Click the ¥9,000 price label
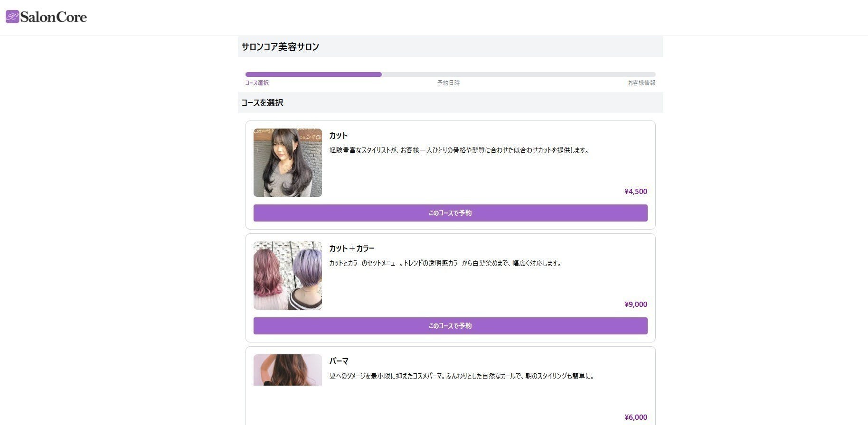The height and width of the screenshot is (425, 868). pos(635,305)
